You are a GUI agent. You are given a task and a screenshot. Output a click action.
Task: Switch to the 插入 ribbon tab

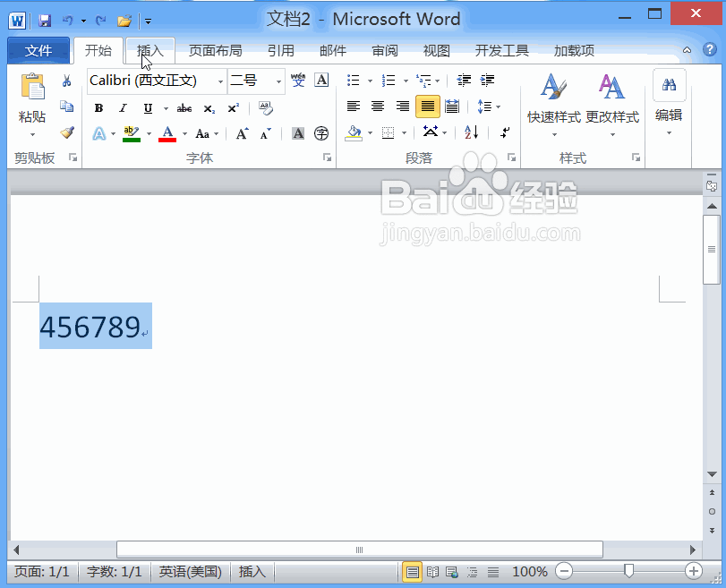coord(149,51)
